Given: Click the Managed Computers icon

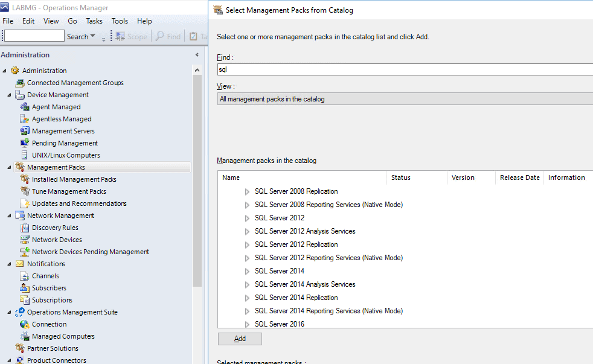Looking at the screenshot, I should (25, 336).
